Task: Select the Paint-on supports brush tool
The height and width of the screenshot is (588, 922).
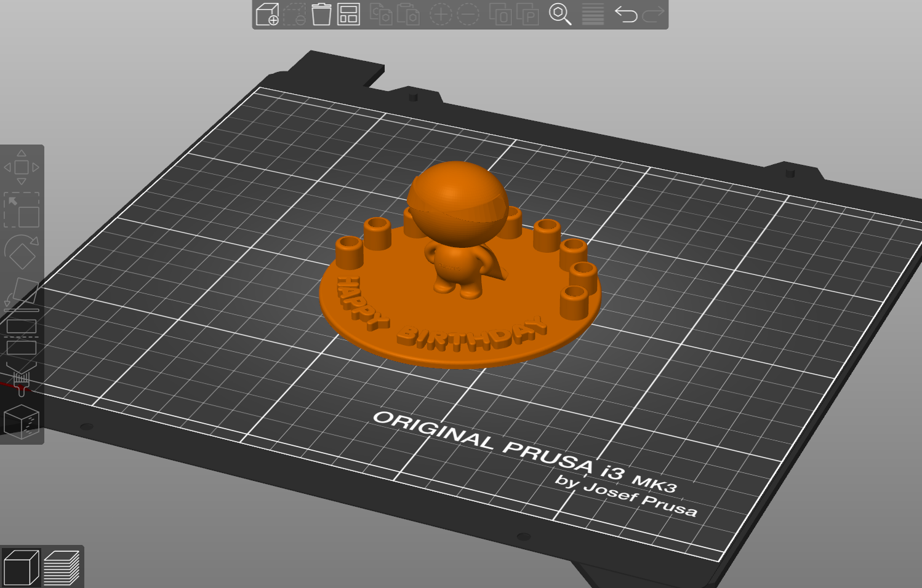Action: point(22,379)
